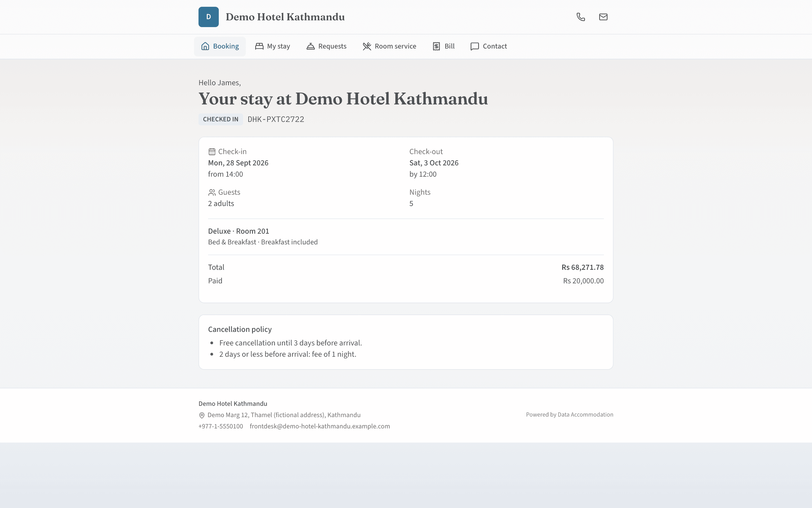This screenshot has height=508, width=812.
Task: Click the 'from 14:00' check-in time
Action: pyautogui.click(x=226, y=174)
